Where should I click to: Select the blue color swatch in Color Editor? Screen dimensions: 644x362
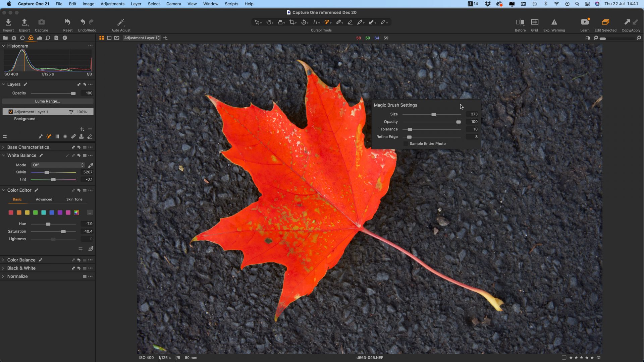click(x=52, y=213)
